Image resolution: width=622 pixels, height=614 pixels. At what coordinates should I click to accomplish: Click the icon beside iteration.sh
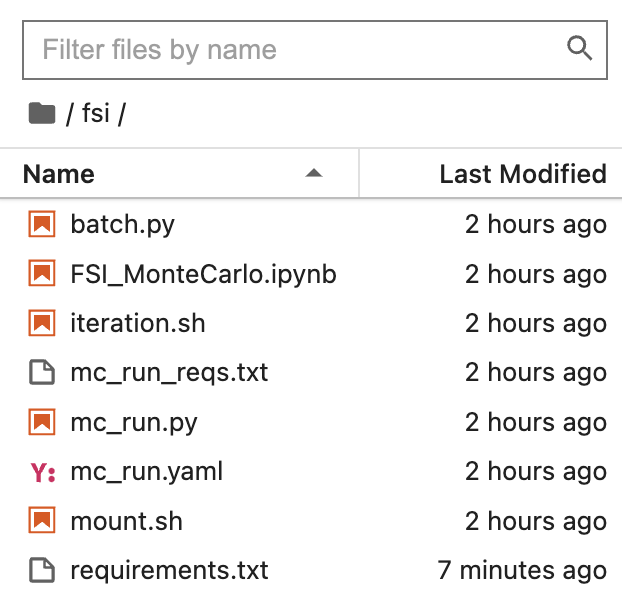41,324
